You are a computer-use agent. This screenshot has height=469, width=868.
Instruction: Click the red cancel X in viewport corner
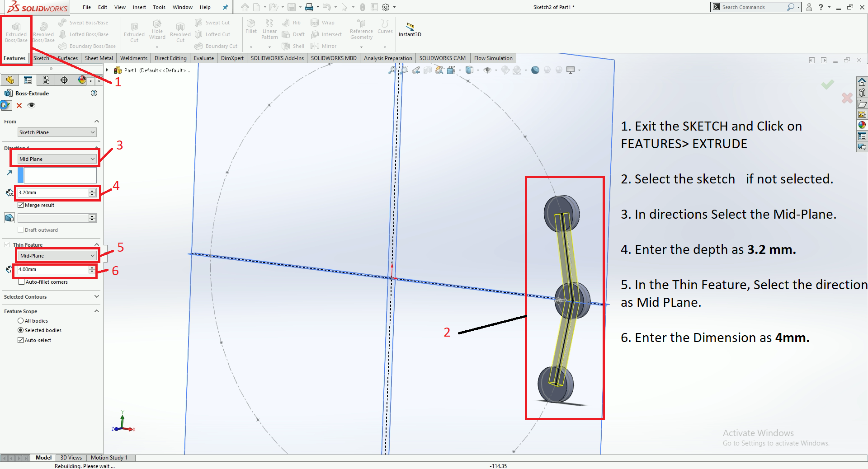pyautogui.click(x=847, y=98)
